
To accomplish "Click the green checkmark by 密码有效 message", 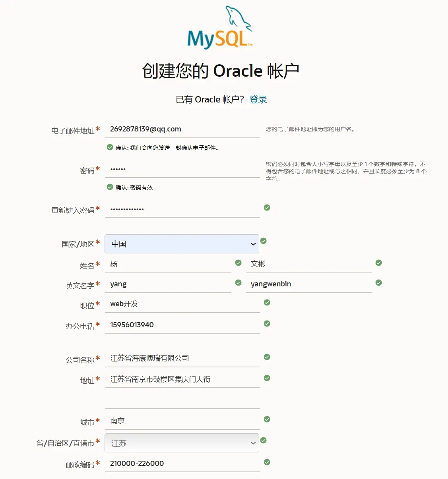I will [x=110, y=187].
